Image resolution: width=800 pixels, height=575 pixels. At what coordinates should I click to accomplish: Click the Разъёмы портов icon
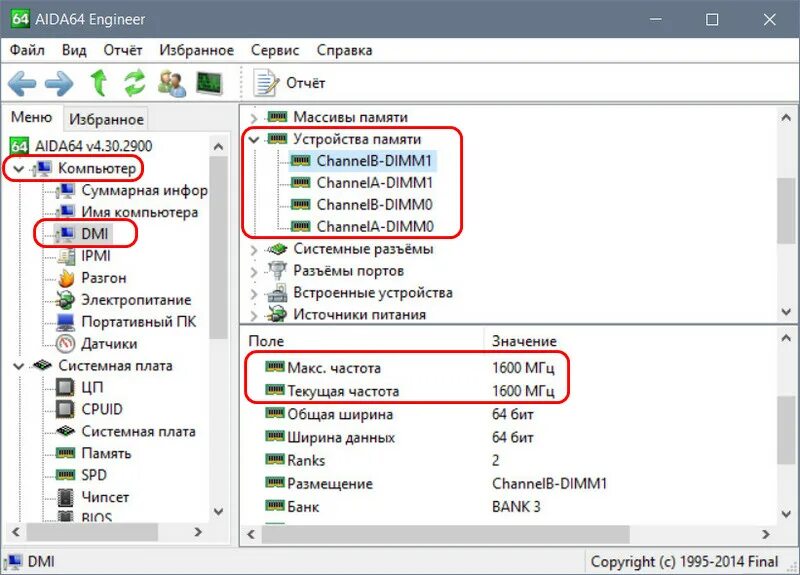[278, 270]
